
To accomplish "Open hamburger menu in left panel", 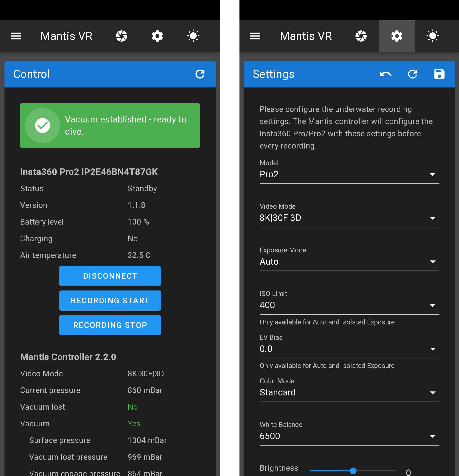I will (15, 36).
